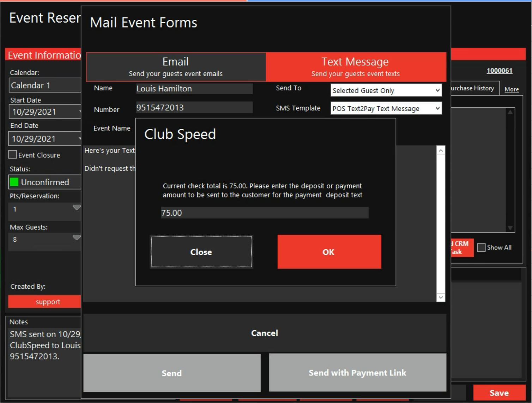Cancel the Mail Event Forms dialog
Viewport: 532px width, 403px height.
[265, 333]
